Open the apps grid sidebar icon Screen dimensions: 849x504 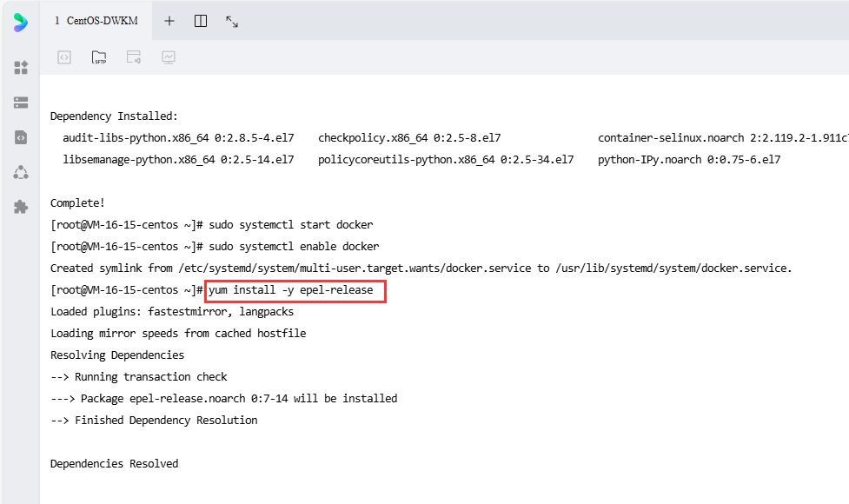point(21,68)
